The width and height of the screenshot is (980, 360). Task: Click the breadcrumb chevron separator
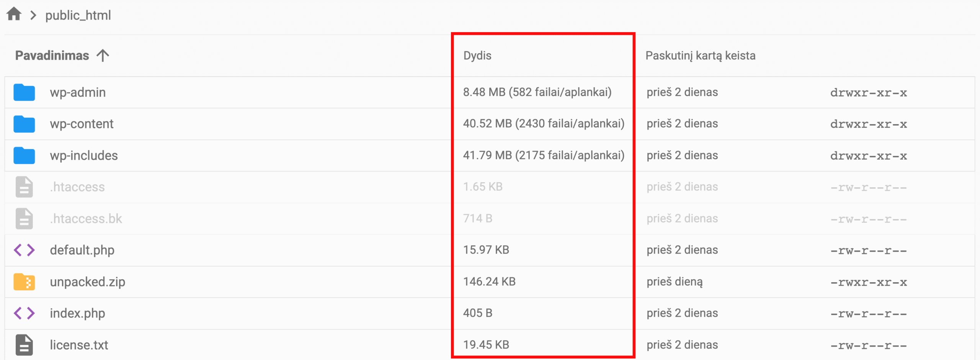point(33,15)
